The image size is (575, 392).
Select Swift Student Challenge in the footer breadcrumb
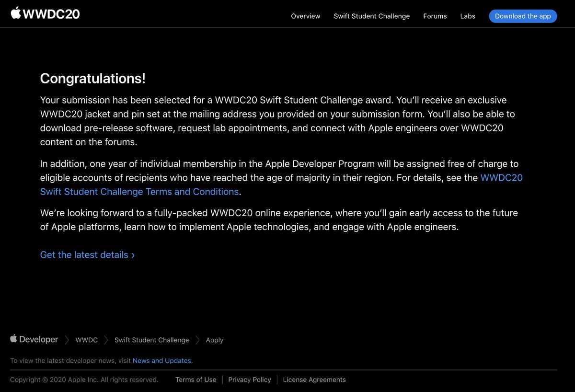(151, 340)
